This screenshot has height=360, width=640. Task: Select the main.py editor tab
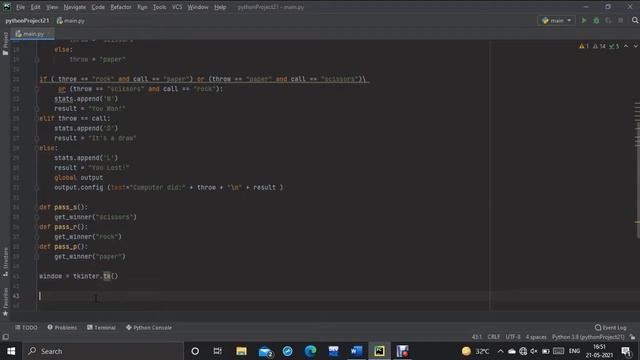click(32, 34)
